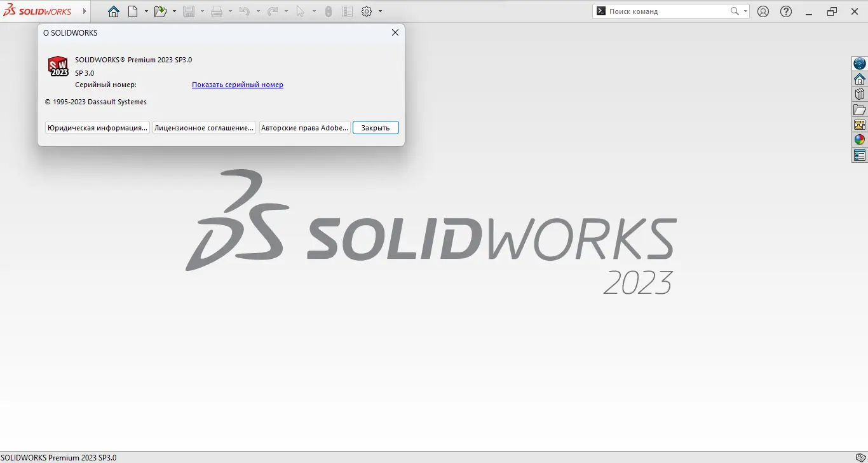Select the Home icon in the toolbar
The height and width of the screenshot is (463, 868).
pyautogui.click(x=113, y=11)
